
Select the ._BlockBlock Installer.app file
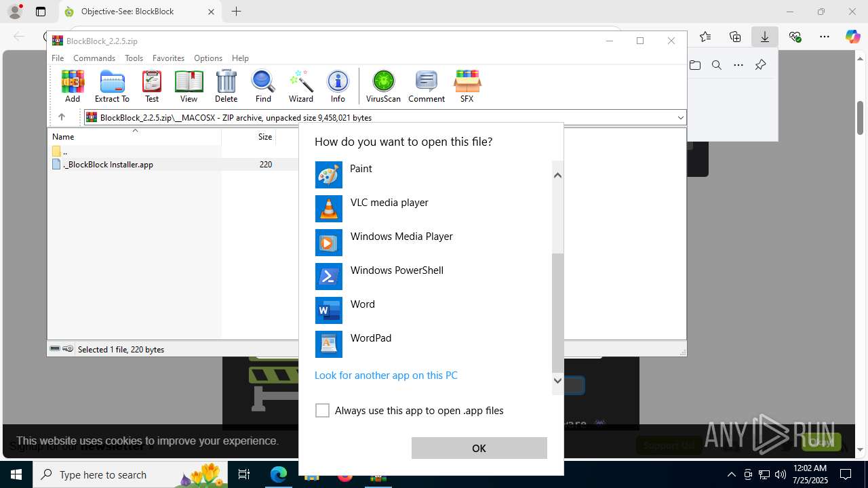[108, 165]
